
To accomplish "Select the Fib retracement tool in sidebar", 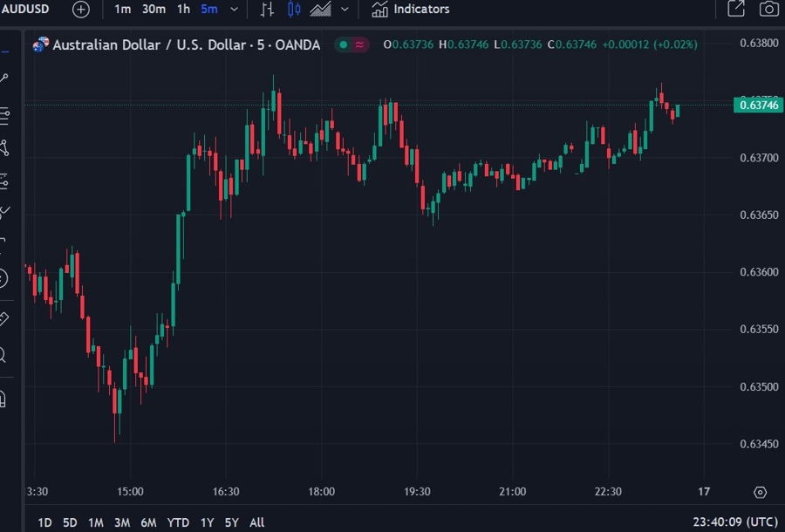I will [4, 116].
